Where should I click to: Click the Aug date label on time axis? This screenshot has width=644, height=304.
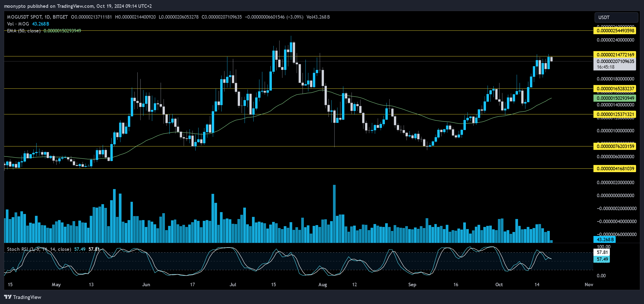click(x=323, y=284)
